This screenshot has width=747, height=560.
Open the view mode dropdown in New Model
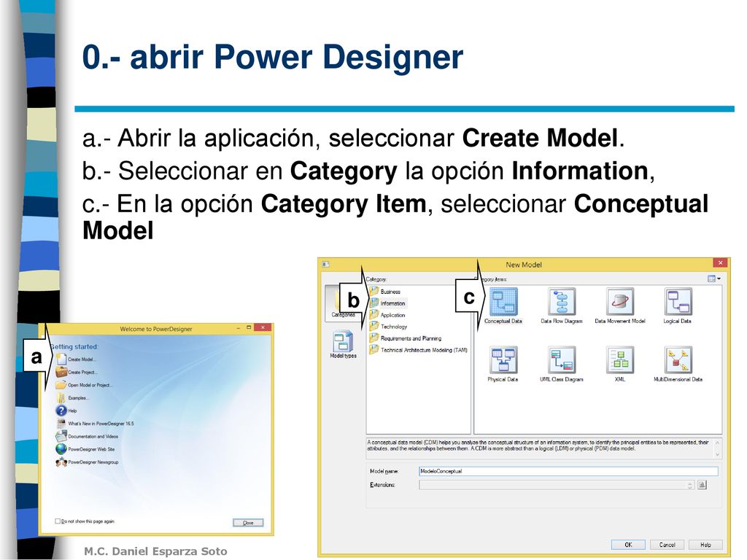point(713,279)
